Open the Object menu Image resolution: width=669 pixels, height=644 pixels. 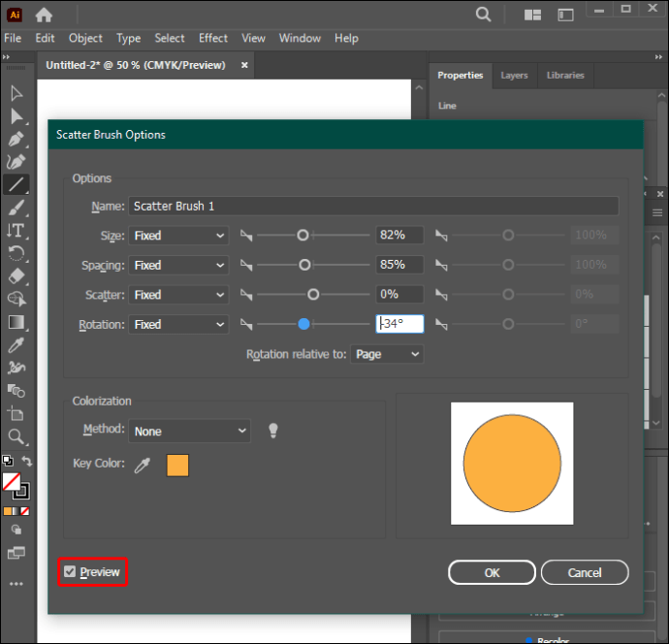85,38
